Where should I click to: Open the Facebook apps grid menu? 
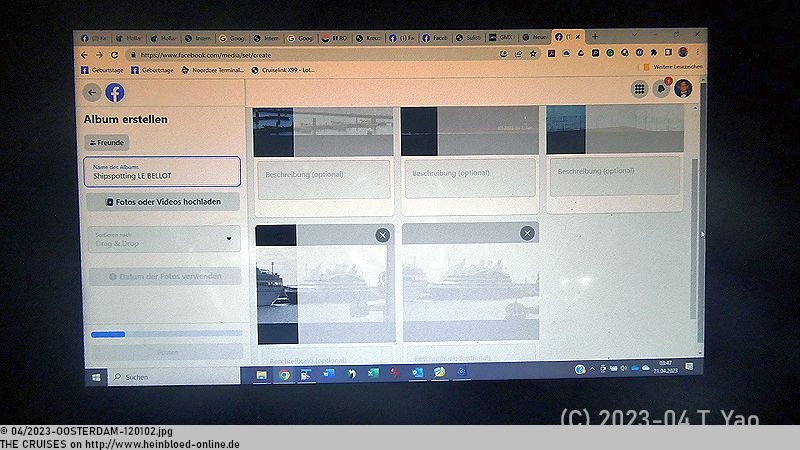tap(639, 89)
